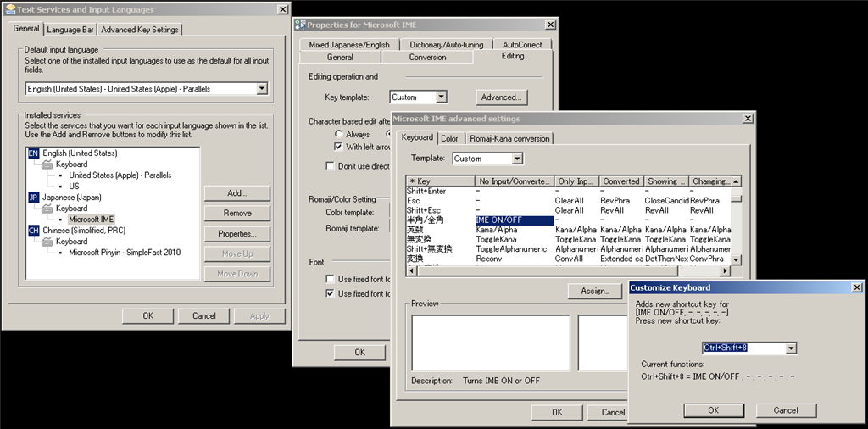Click the Text Services title bar icon
Screen dimensions: 868x429
pyautogui.click(x=10, y=9)
